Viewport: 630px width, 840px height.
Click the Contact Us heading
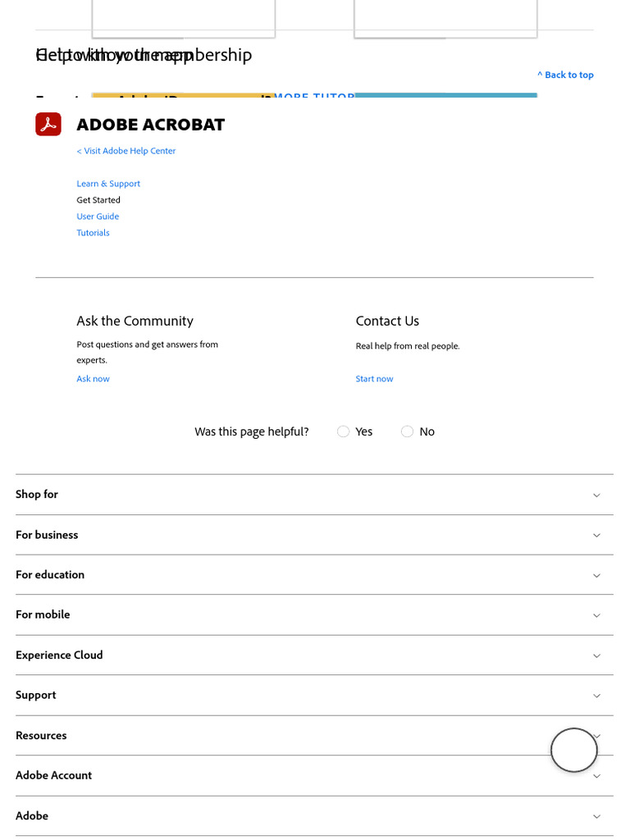387,321
